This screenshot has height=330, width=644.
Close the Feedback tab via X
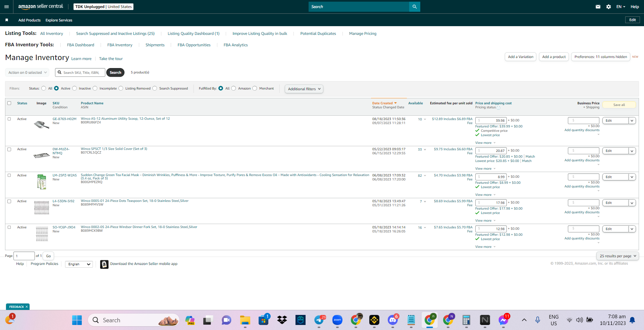pyautogui.click(x=26, y=307)
